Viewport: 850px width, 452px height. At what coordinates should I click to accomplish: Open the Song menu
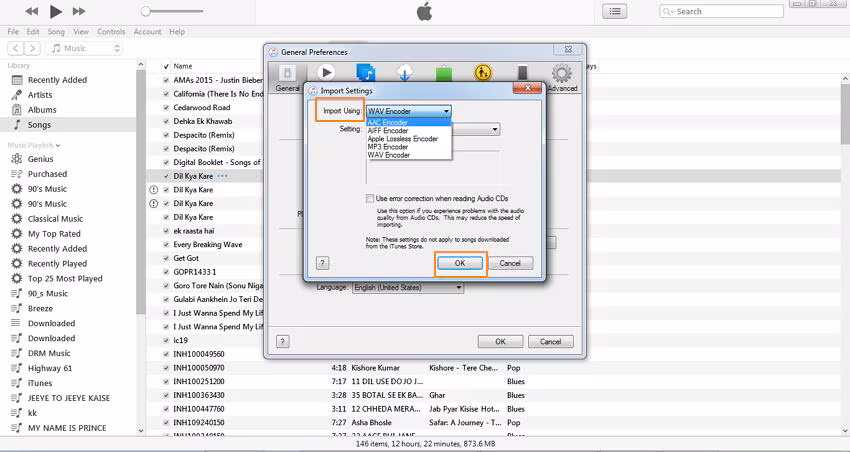point(56,31)
